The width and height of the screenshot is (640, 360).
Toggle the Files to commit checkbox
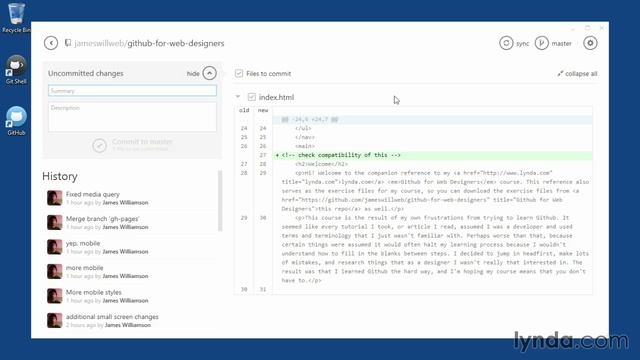[239, 73]
